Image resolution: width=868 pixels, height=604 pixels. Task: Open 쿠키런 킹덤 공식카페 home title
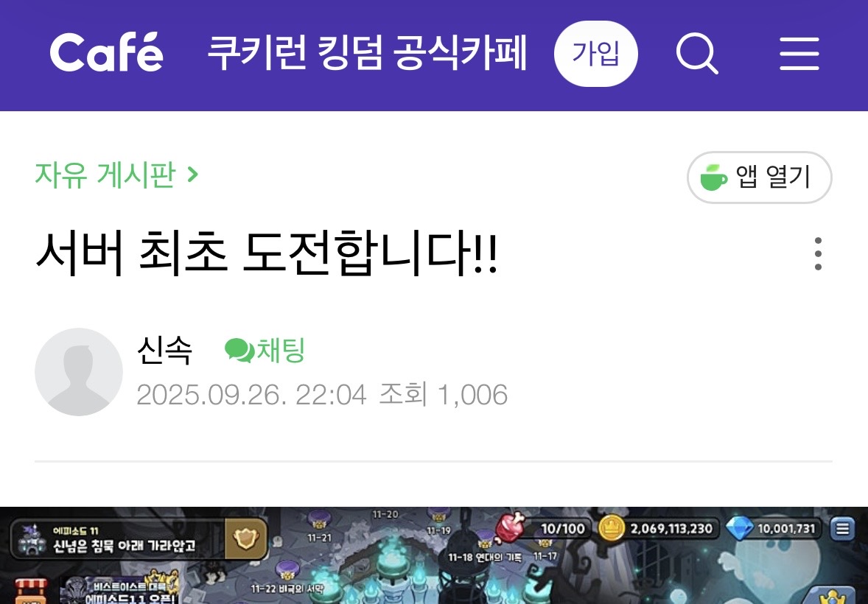coord(367,53)
